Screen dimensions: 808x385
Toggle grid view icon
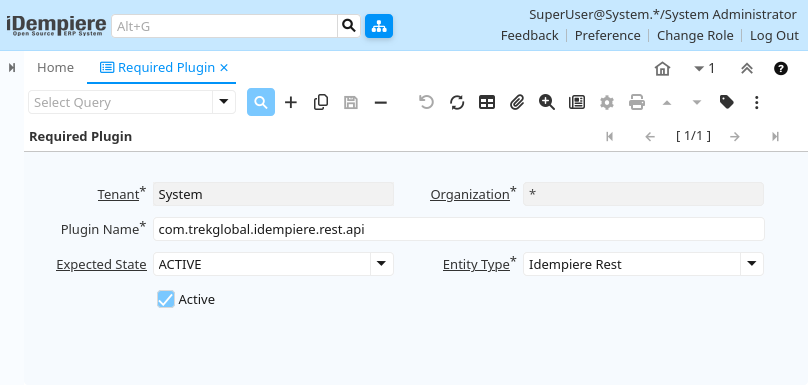[487, 103]
